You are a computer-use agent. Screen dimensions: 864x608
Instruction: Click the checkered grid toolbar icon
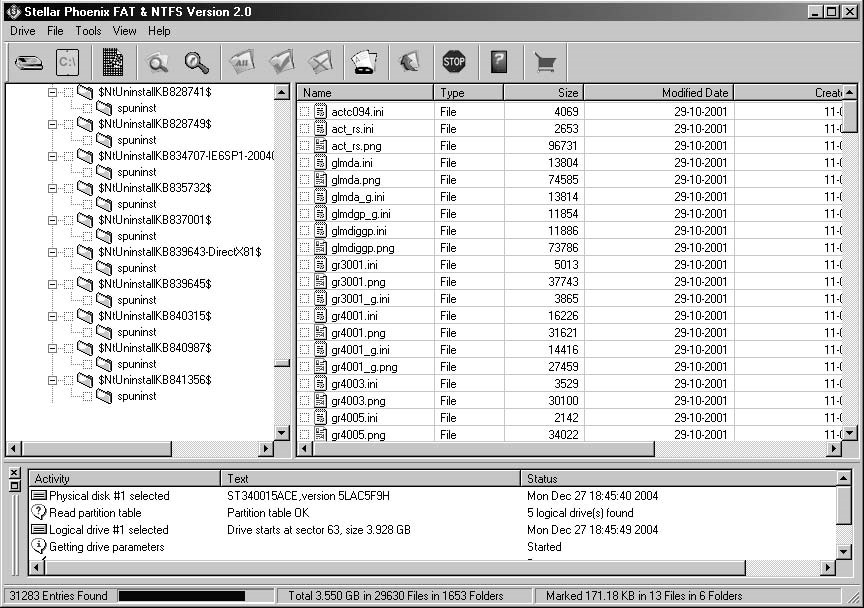[x=113, y=62]
